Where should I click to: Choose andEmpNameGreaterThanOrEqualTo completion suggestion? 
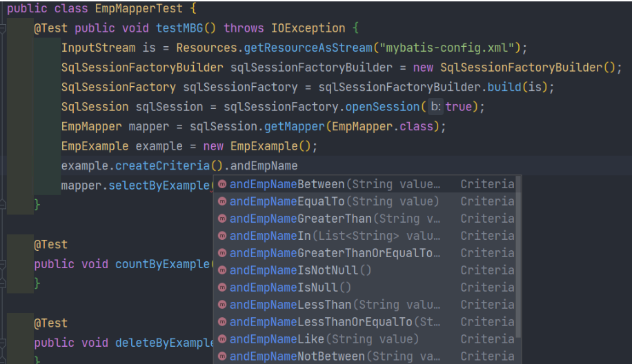coord(335,253)
